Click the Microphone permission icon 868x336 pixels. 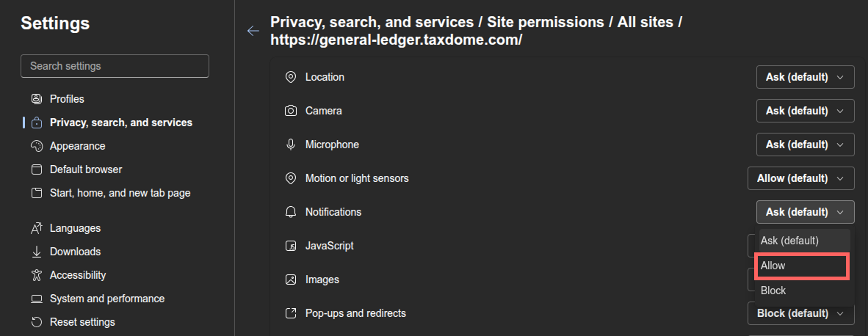[291, 145]
